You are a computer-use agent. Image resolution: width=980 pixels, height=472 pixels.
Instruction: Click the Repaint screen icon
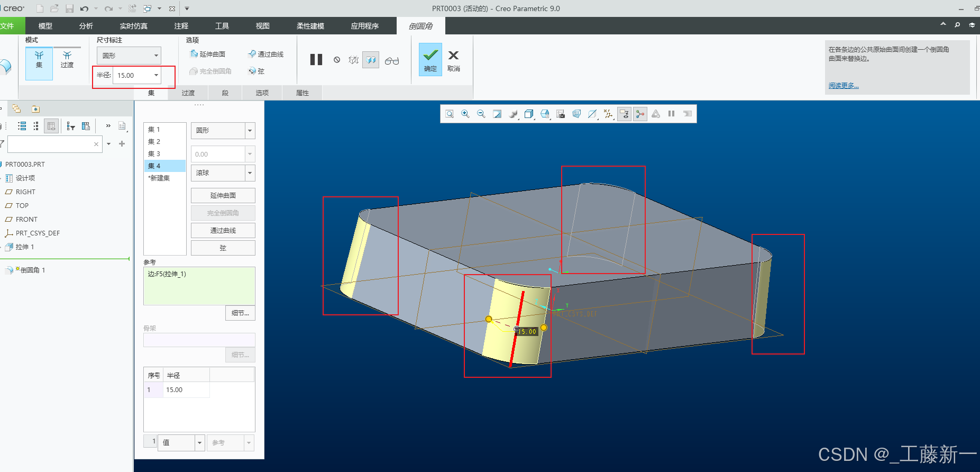497,114
